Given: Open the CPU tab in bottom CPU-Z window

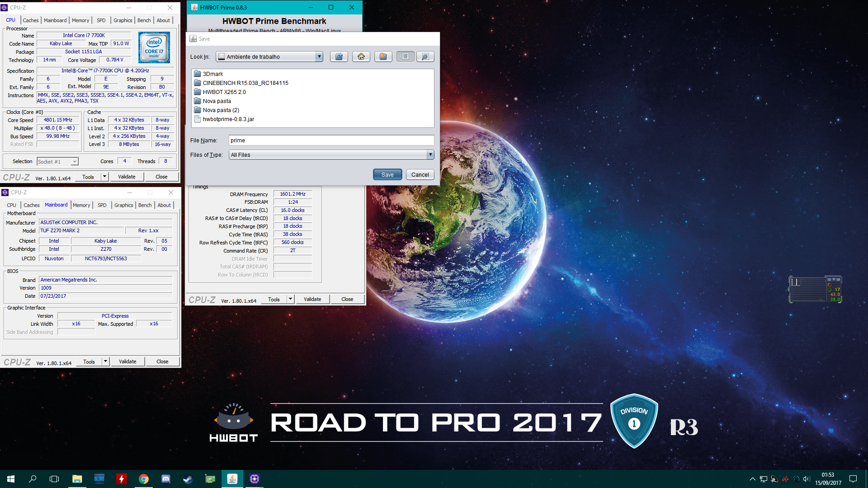Looking at the screenshot, I should [x=12, y=205].
